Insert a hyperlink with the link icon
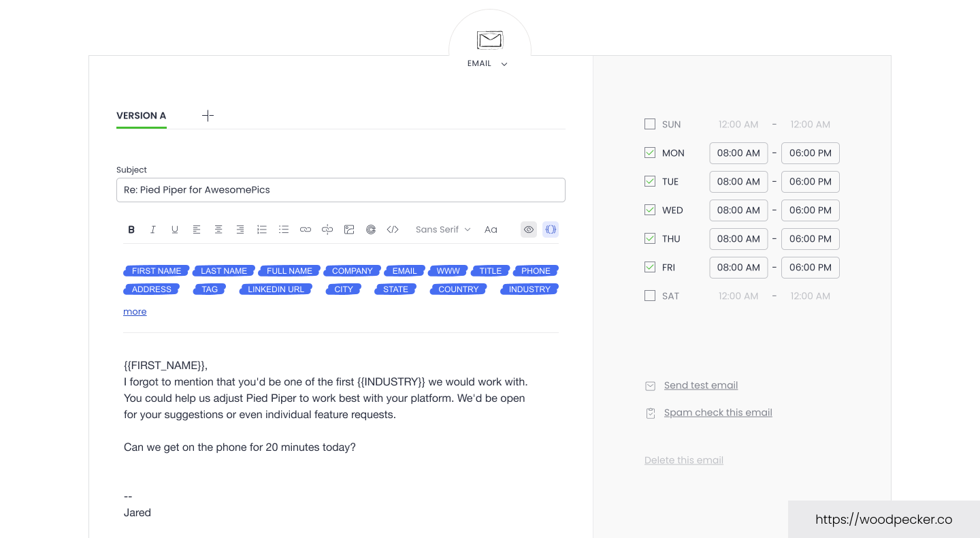Image resolution: width=980 pixels, height=538 pixels. coord(306,230)
